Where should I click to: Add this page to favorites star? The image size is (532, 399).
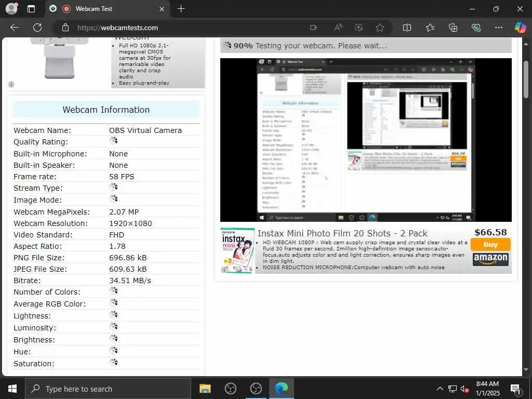(x=380, y=28)
